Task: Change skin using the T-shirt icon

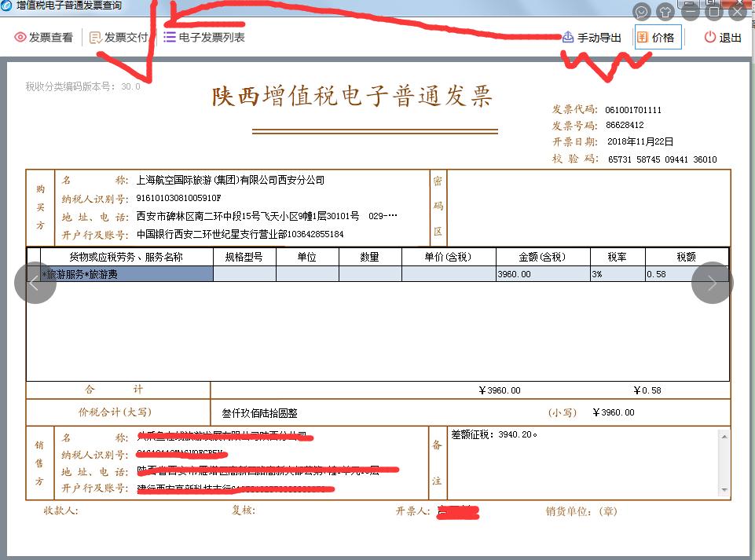Action: click(664, 11)
